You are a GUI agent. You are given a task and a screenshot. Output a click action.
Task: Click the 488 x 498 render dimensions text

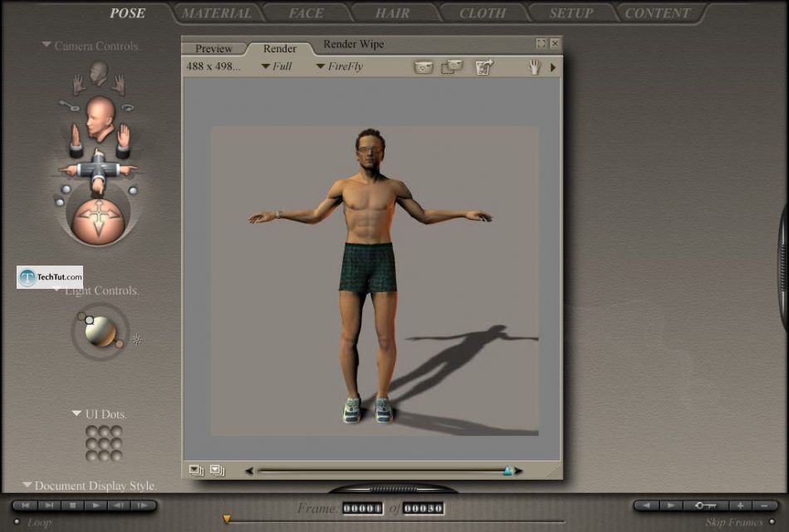[x=213, y=66]
